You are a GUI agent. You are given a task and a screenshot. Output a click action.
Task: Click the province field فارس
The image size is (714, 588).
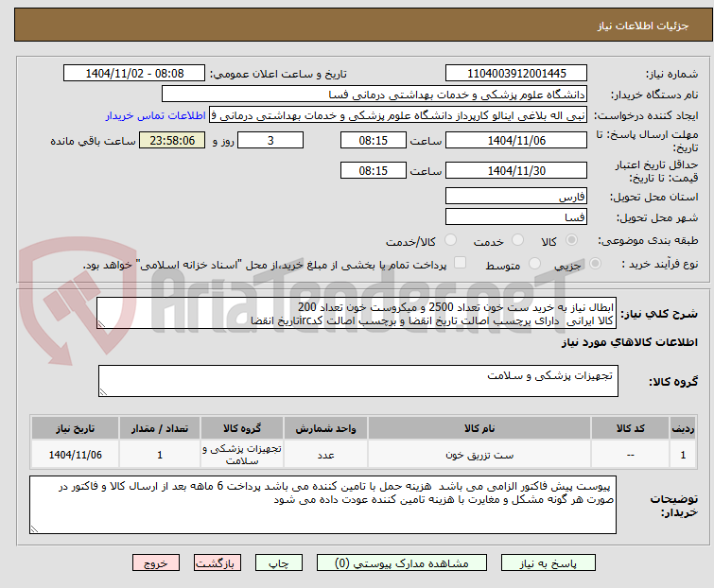coord(516,196)
